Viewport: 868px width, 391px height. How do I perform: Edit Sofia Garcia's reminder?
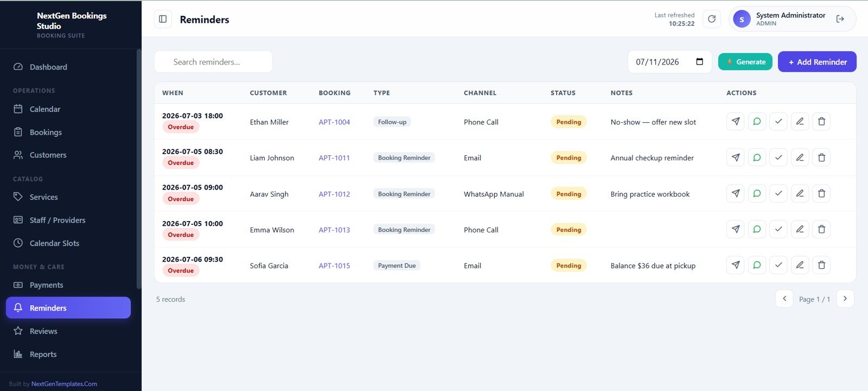pos(800,265)
